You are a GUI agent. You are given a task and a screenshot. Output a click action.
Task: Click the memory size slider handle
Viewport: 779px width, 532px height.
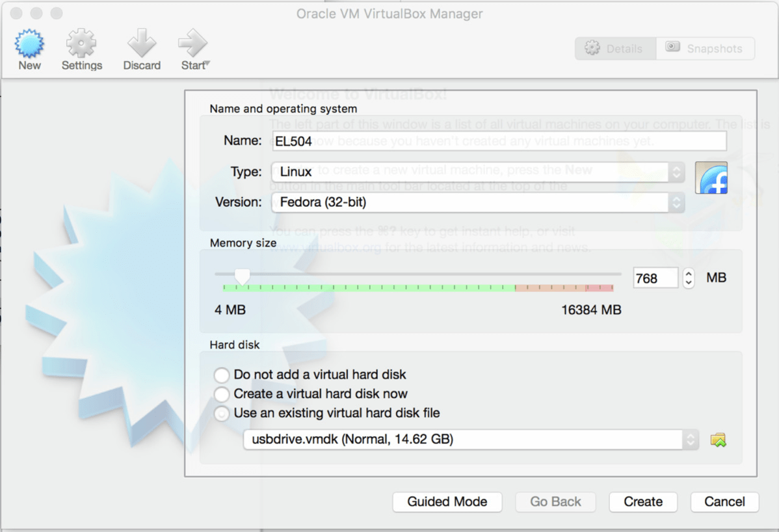pos(242,276)
